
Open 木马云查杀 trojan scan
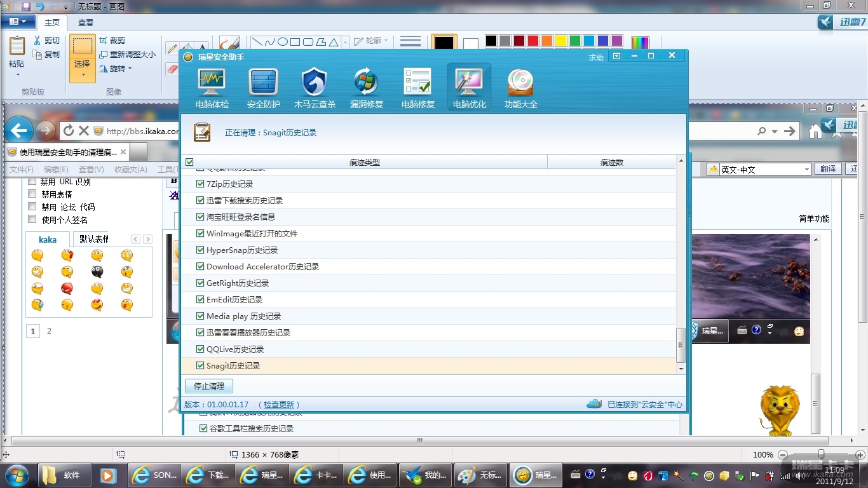[x=315, y=88]
